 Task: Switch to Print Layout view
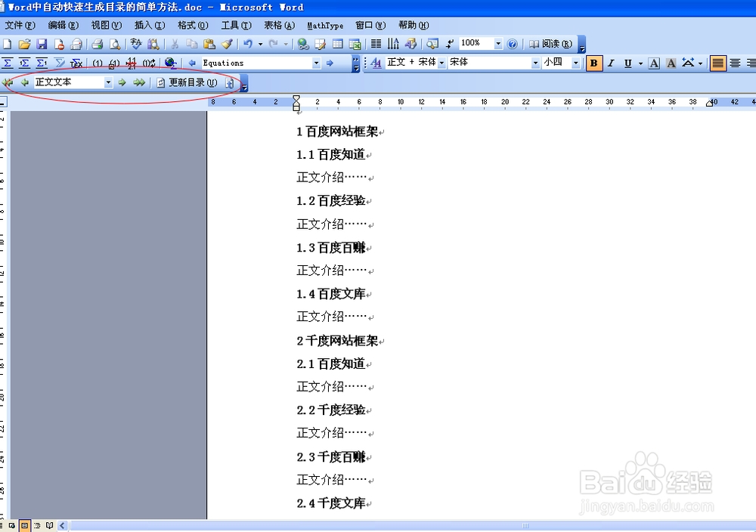point(24,525)
